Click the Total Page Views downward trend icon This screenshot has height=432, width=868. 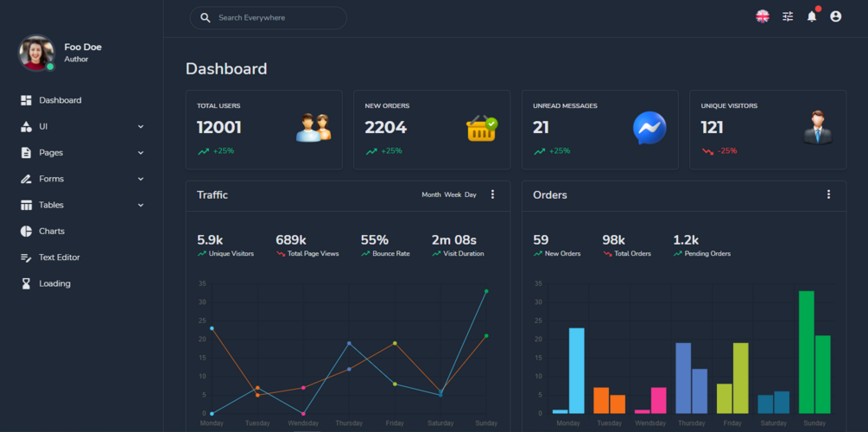[281, 254]
